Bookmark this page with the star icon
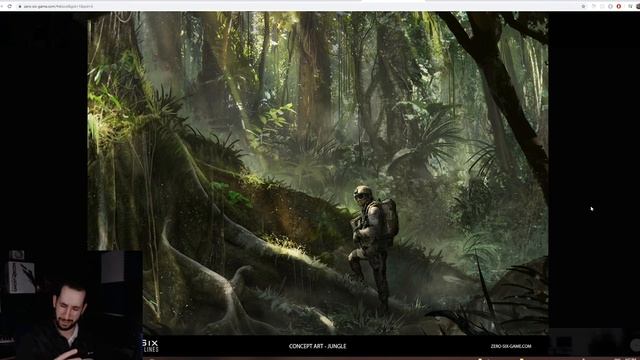Screen dimensions: 640x360 (584, 7)
